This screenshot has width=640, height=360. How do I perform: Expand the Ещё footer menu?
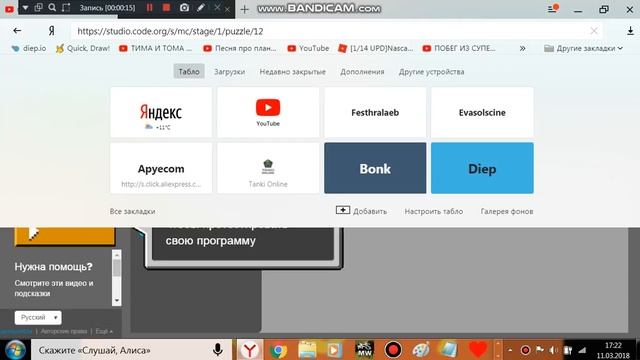pyautogui.click(x=104, y=331)
